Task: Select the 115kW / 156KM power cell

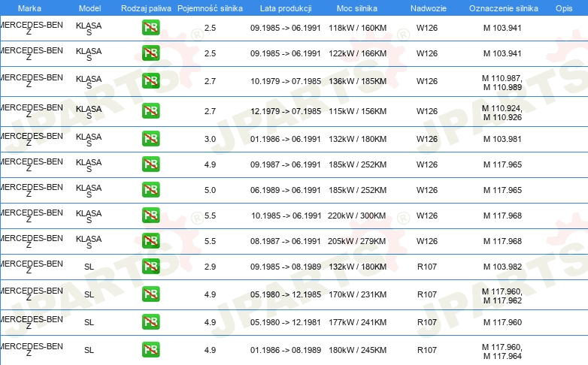Action: pos(357,111)
